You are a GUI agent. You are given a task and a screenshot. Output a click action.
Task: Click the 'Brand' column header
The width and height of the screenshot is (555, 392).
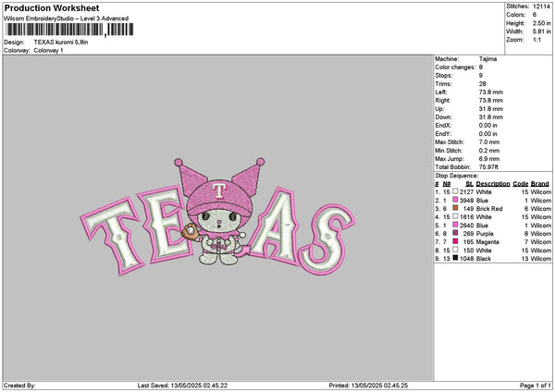(540, 184)
